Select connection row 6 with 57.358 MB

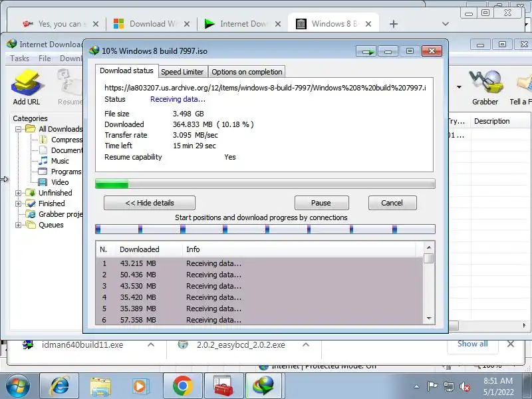pyautogui.click(x=259, y=320)
